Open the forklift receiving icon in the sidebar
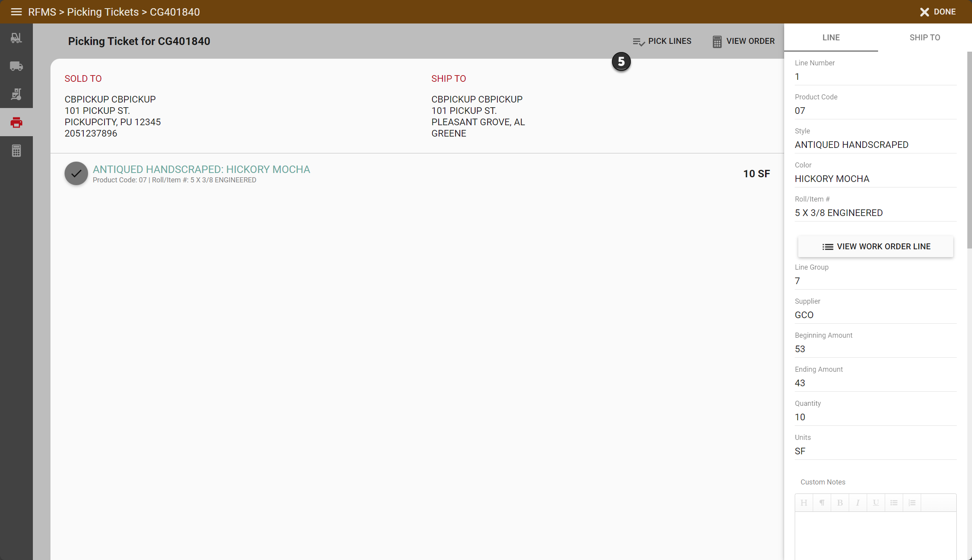This screenshot has height=560, width=972. coord(16,38)
